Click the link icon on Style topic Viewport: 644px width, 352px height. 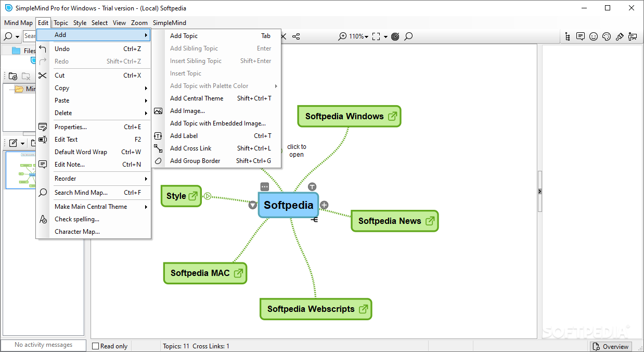click(x=193, y=196)
